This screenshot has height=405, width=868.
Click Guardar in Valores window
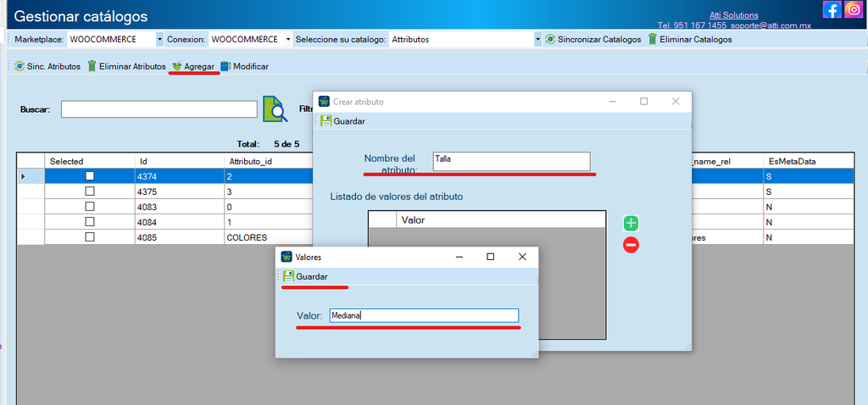(x=305, y=276)
